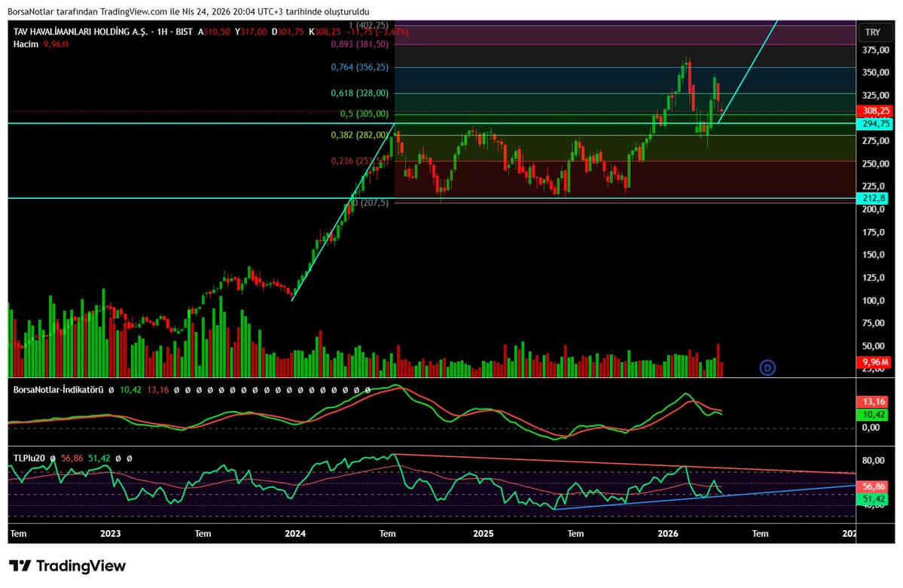Click the 2023 label on time axis
This screenshot has height=588, width=903.
tap(111, 534)
